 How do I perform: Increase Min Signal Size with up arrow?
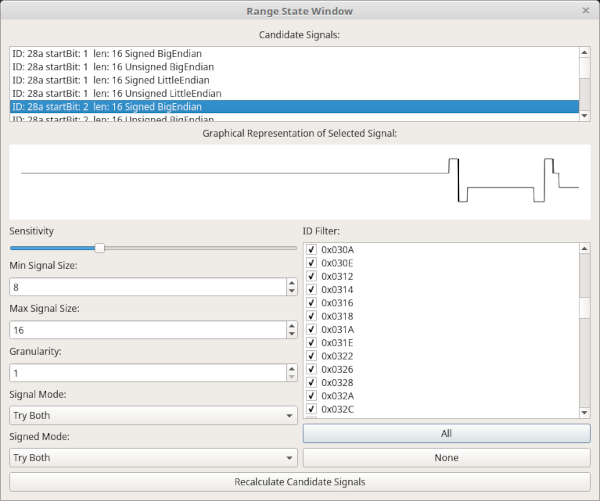pyautogui.click(x=292, y=283)
